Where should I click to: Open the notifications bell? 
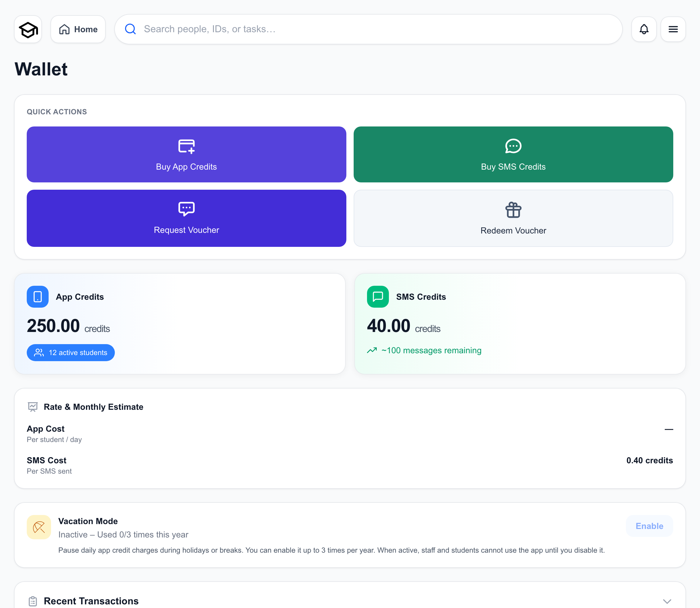[x=644, y=29]
